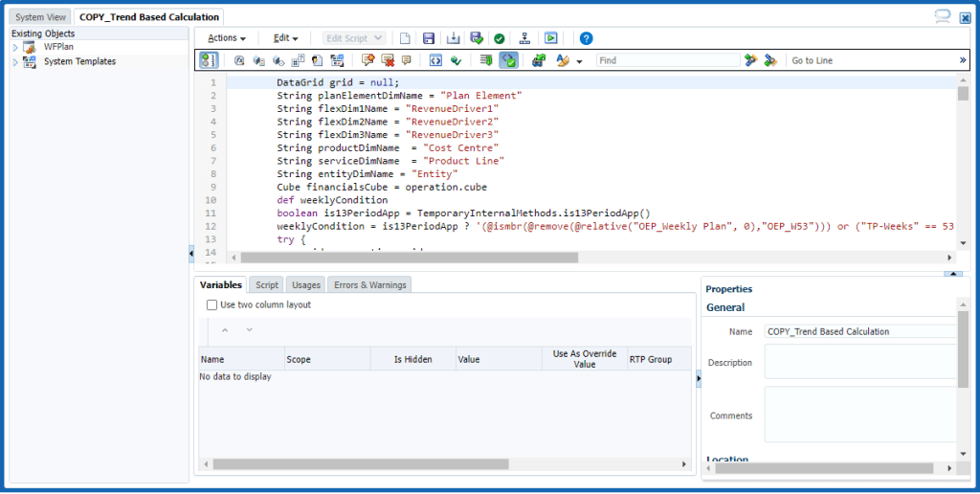Click the New blank page icon
The height and width of the screenshot is (494, 980).
pyautogui.click(x=405, y=38)
